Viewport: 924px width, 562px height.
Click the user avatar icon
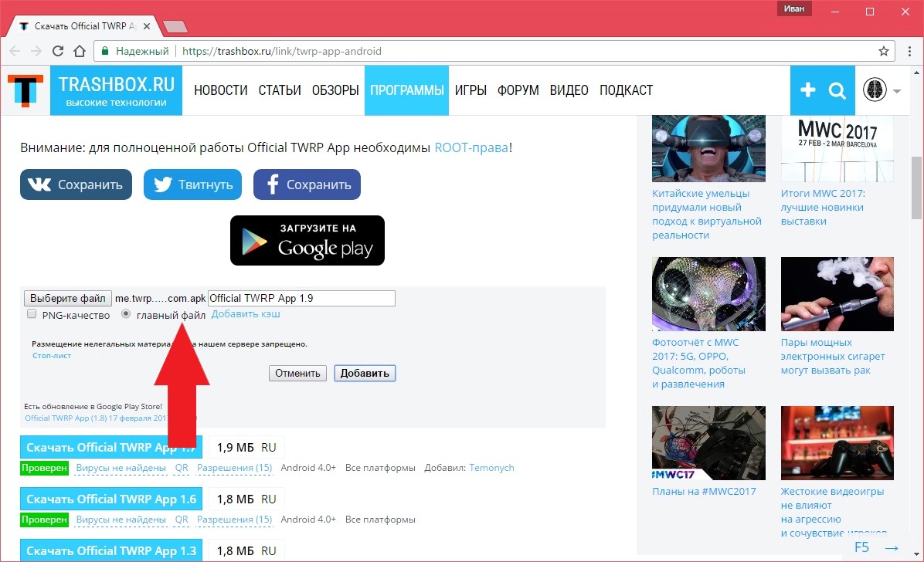875,90
